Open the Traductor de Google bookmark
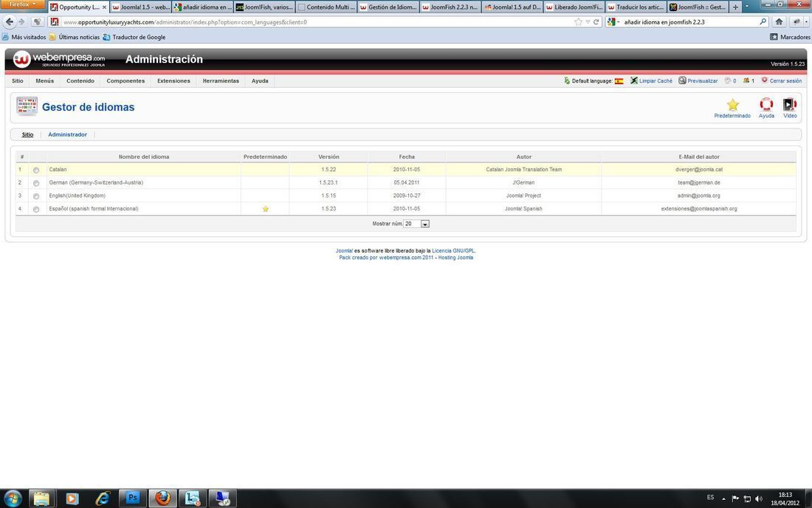812x508 pixels. click(134, 37)
